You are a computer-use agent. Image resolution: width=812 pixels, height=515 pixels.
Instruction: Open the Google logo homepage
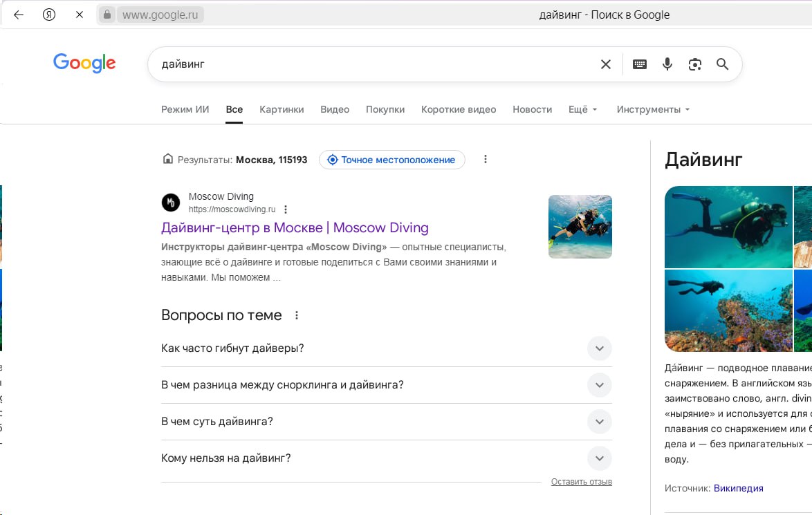84,64
